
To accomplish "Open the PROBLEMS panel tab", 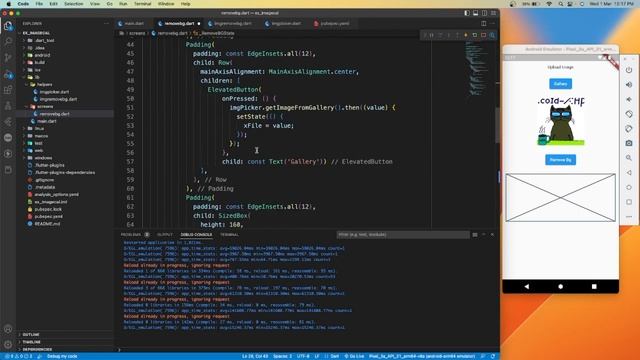I will click(x=131, y=235).
